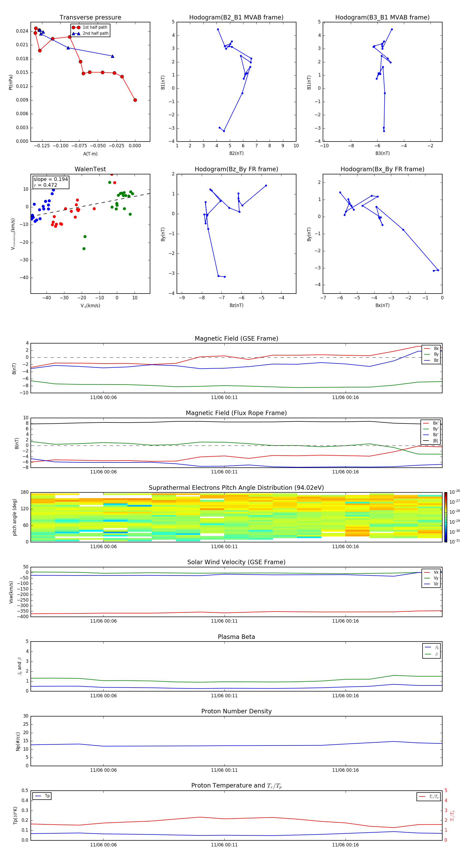Select the "1st half path" legend entry
The width and height of the screenshot is (473, 868).
[x=90, y=27]
